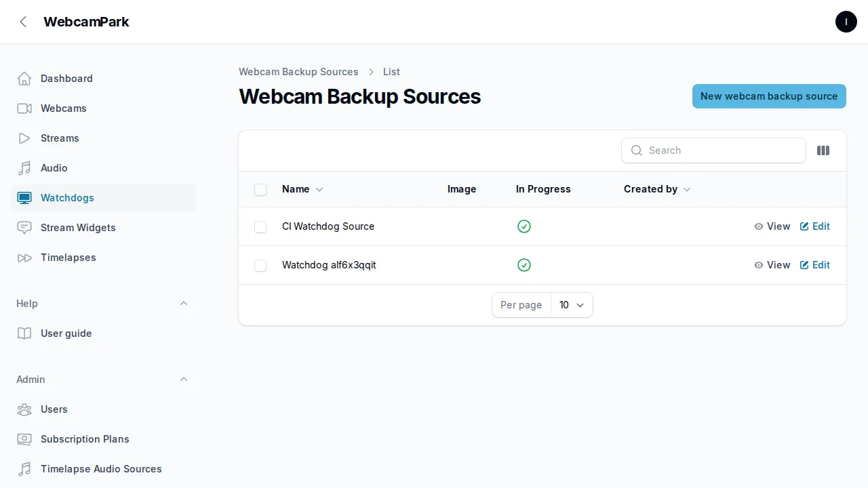
Task: Click the Subscription Plans banknote icon
Action: point(24,439)
